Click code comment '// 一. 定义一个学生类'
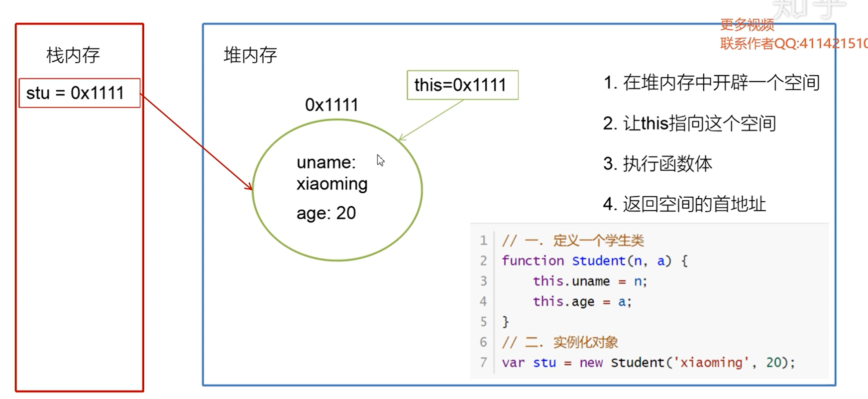The width and height of the screenshot is (868, 399). (573, 241)
